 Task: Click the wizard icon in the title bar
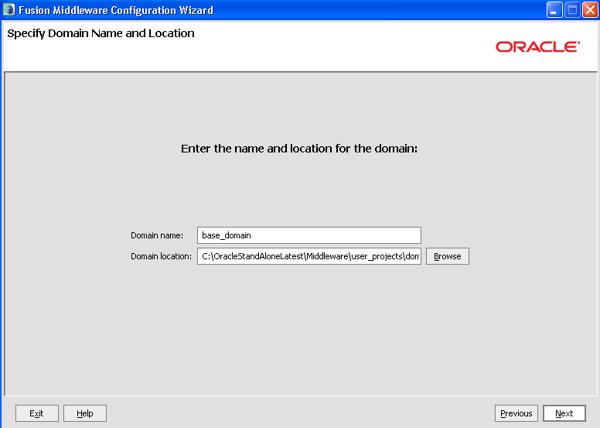[9, 9]
